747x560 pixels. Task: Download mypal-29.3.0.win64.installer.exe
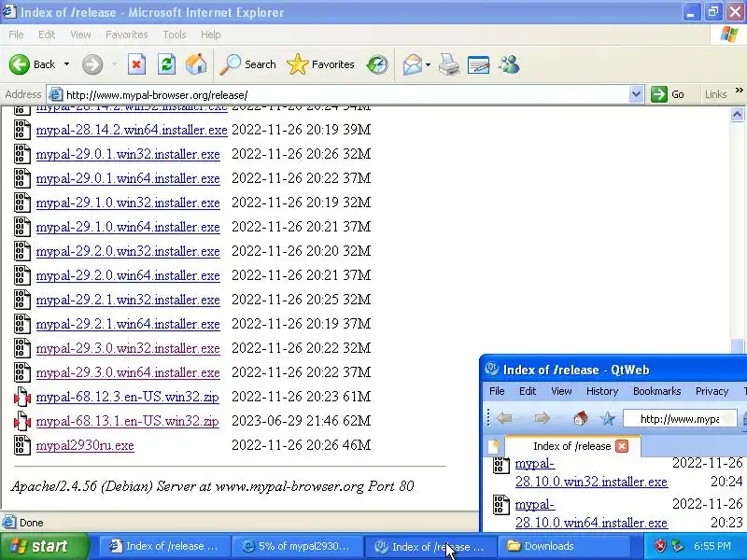click(128, 372)
